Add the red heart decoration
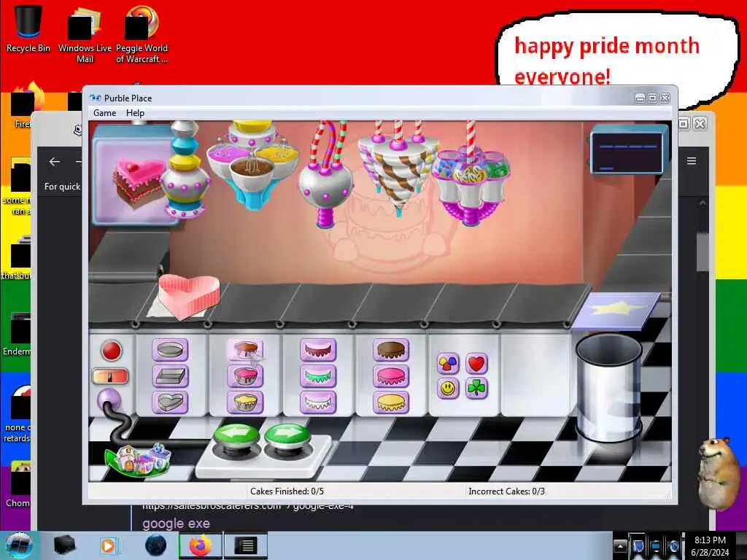Image resolution: width=747 pixels, height=560 pixels. pos(476,364)
